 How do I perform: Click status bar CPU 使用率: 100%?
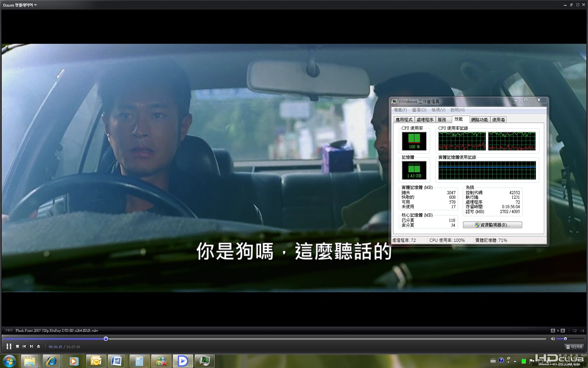tap(447, 240)
